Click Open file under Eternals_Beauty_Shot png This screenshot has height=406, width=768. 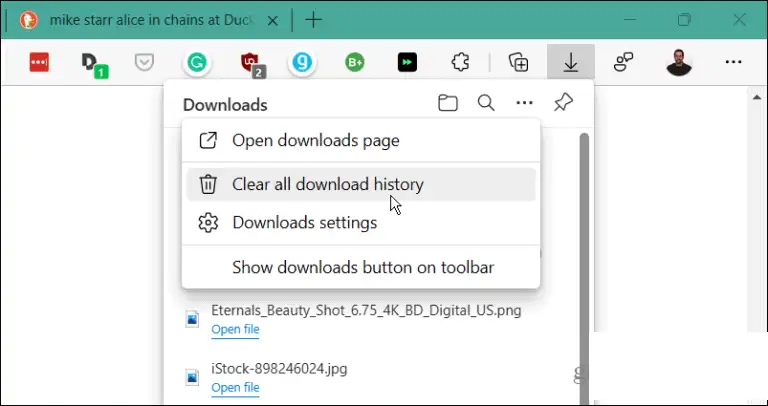pos(235,330)
